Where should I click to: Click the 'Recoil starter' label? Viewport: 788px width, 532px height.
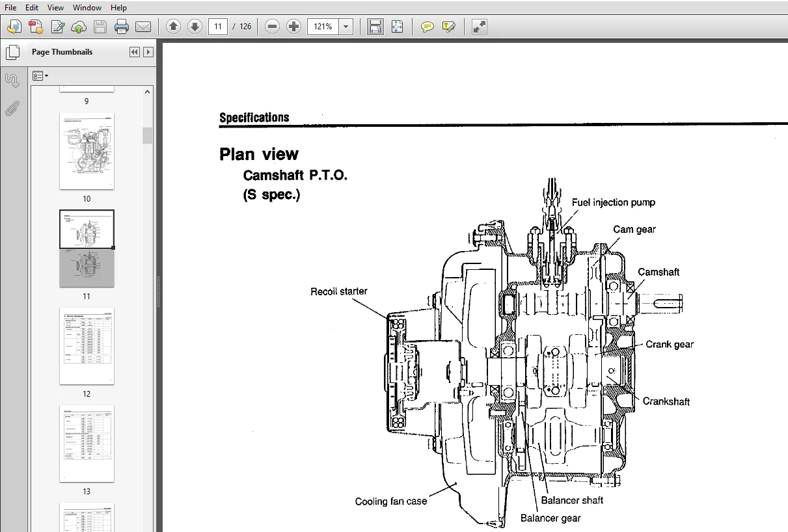(338, 291)
